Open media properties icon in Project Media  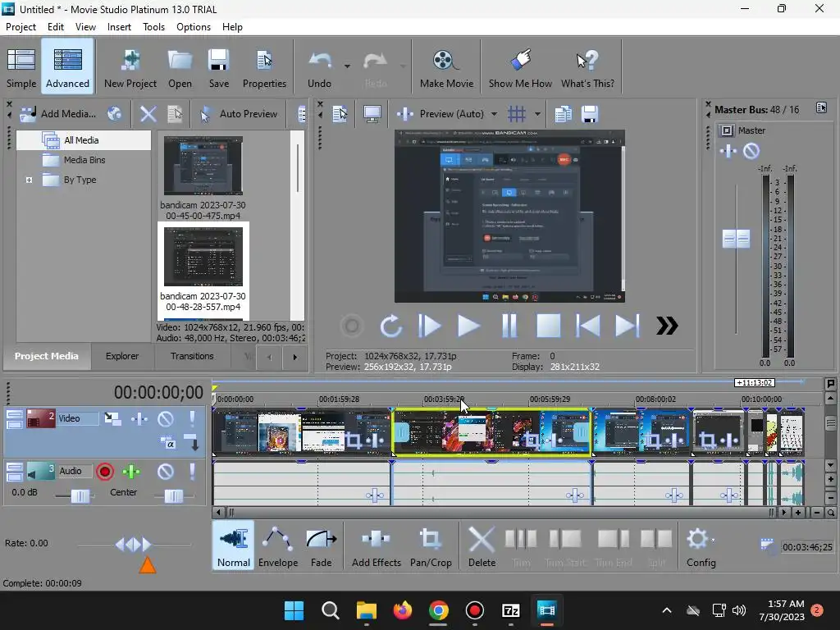coord(175,113)
